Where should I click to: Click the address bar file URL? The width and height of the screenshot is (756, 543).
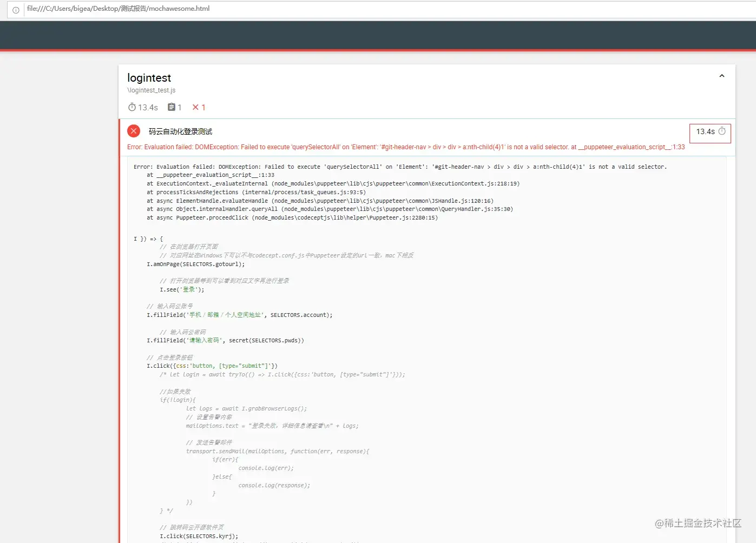tap(119, 9)
